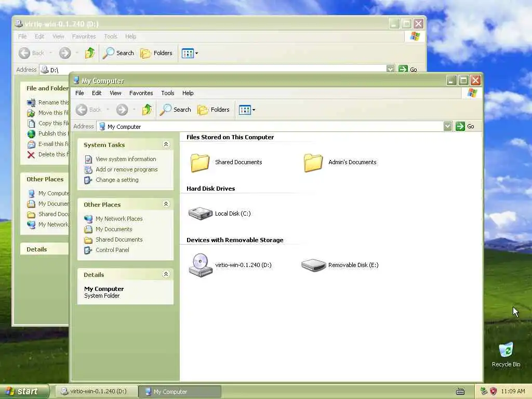This screenshot has width=532, height=399.
Task: Open Edit menu in My Computer
Action: (x=97, y=93)
